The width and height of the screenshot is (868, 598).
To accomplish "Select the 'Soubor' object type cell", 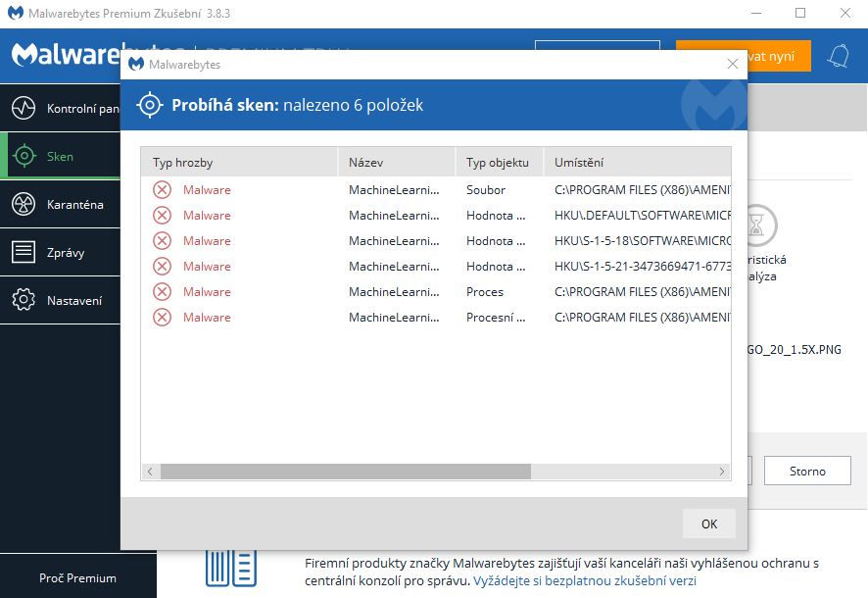I will pyautogui.click(x=486, y=190).
